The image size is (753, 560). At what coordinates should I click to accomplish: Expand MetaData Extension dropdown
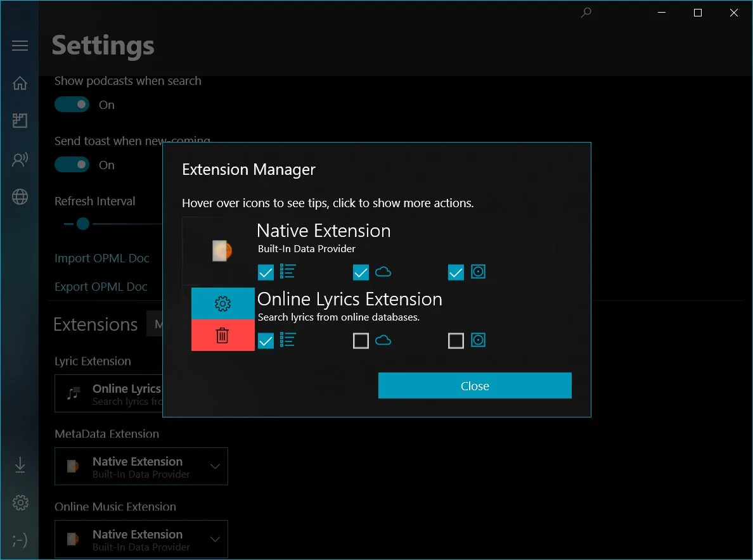tap(141, 466)
